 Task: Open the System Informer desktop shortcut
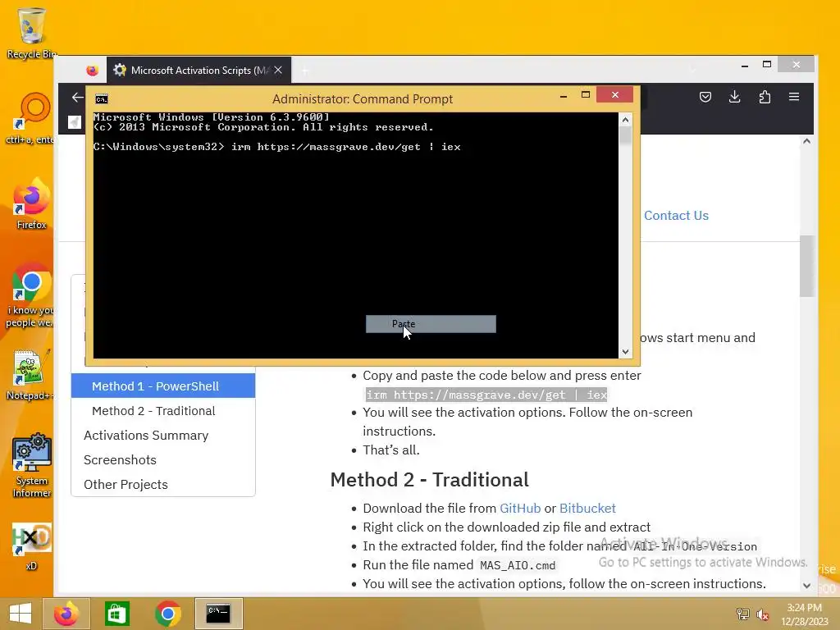click(32, 465)
